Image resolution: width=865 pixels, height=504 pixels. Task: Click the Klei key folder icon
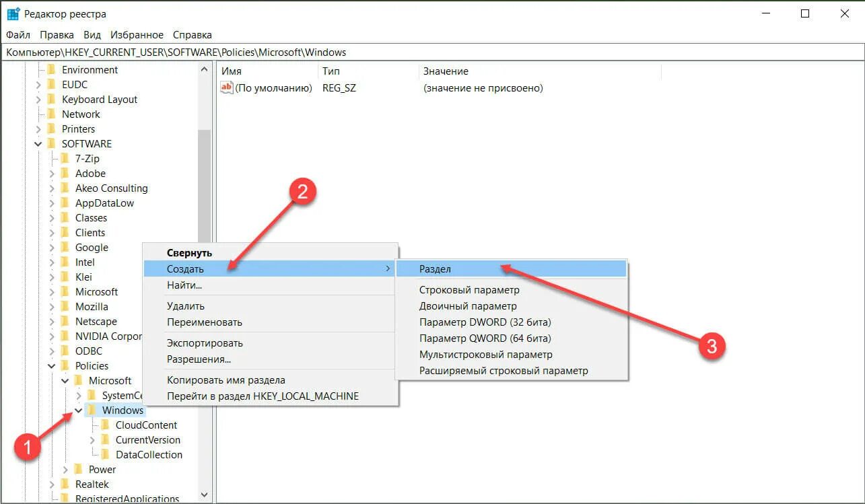coord(65,277)
